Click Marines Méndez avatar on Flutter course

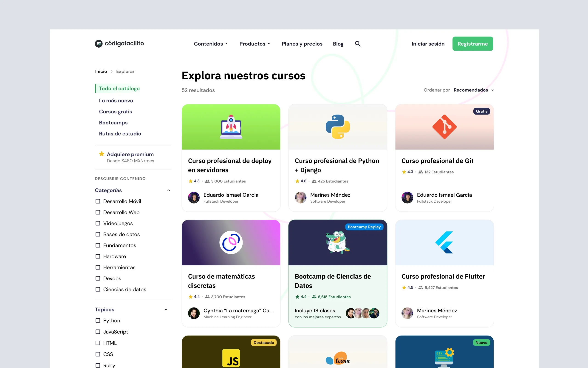[407, 313]
